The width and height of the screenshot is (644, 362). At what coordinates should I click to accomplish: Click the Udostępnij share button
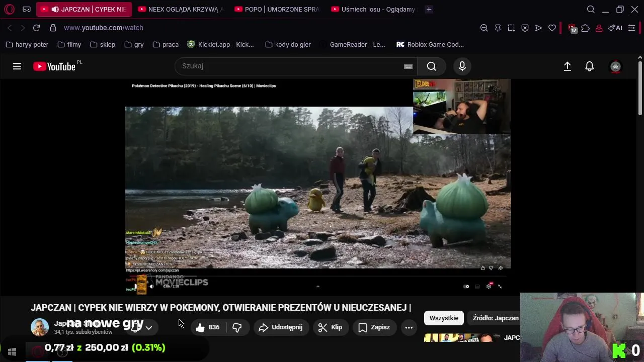(x=281, y=327)
